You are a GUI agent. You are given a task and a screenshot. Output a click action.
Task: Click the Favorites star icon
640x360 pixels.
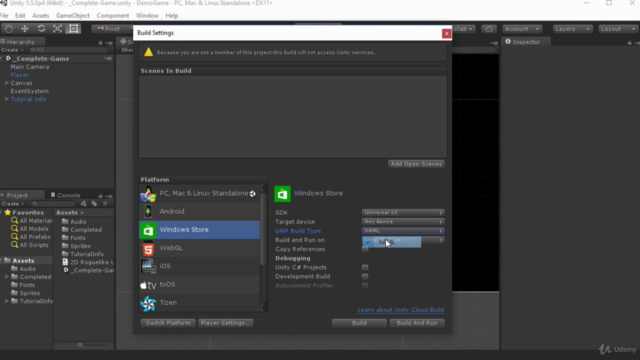pos(8,213)
